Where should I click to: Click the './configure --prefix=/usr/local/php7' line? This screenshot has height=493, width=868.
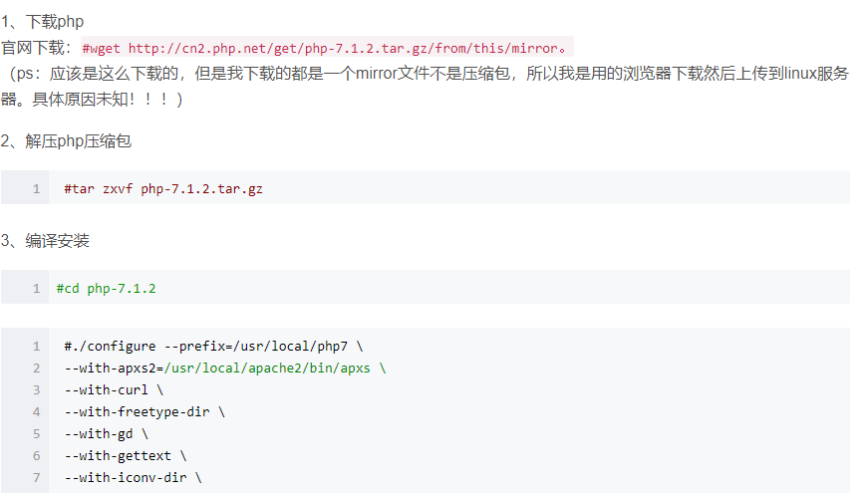[213, 347]
